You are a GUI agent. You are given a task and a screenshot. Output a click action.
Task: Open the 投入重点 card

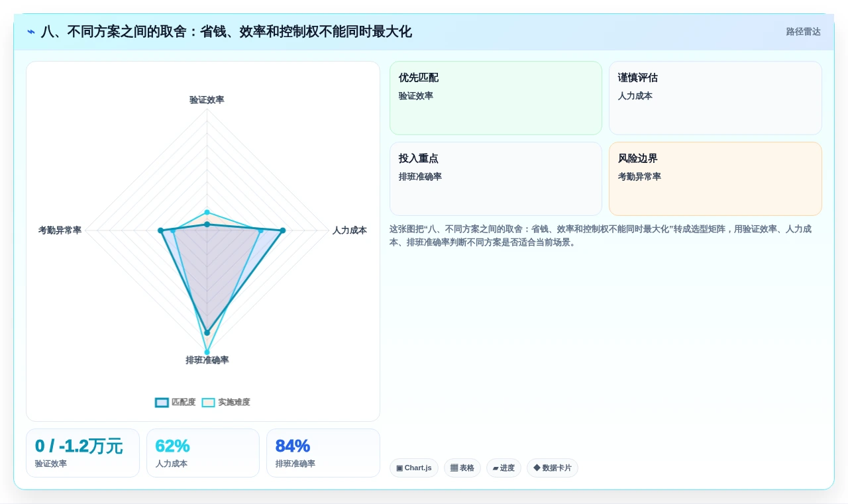tap(496, 179)
